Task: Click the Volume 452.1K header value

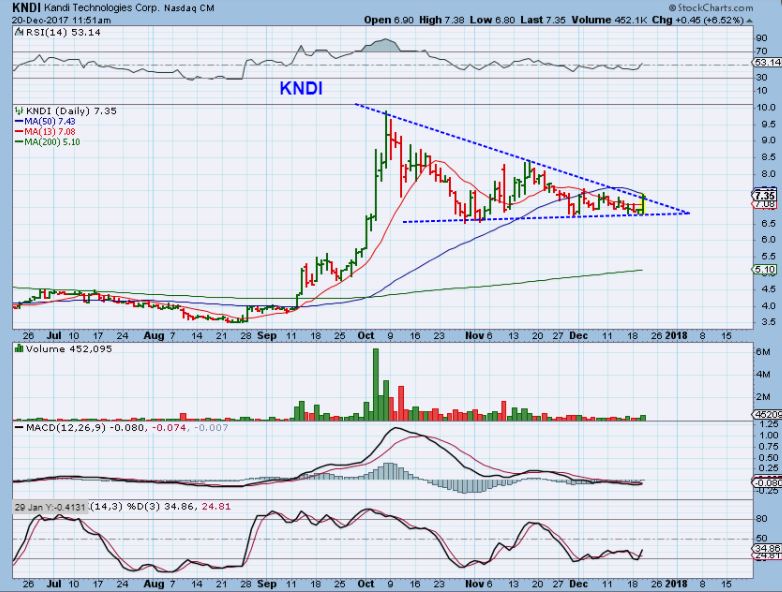Action: pyautogui.click(x=609, y=20)
